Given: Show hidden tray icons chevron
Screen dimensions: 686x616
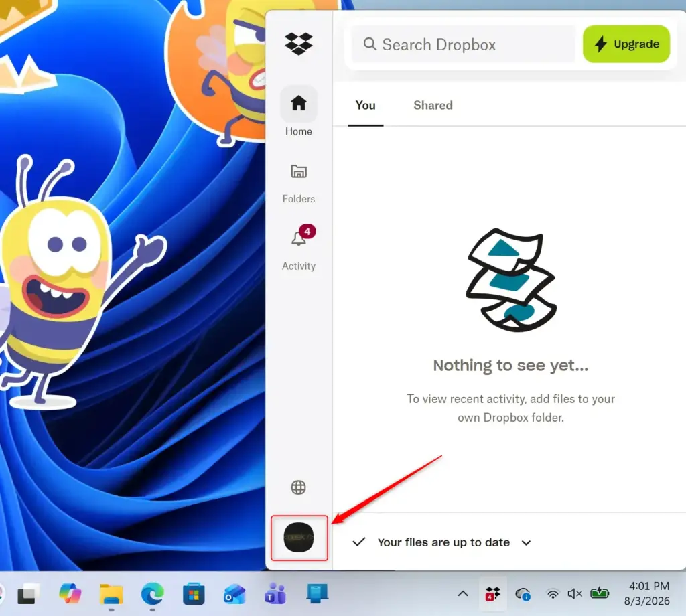Looking at the screenshot, I should (x=463, y=594).
